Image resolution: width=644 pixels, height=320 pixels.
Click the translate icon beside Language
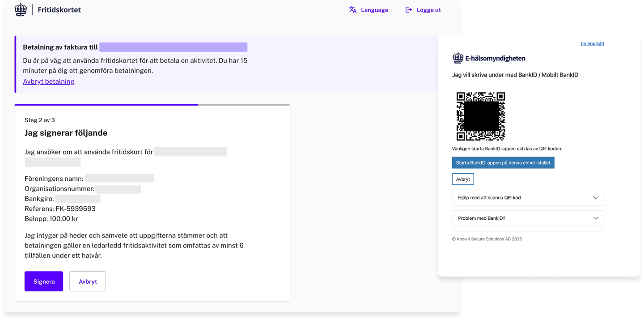click(352, 10)
